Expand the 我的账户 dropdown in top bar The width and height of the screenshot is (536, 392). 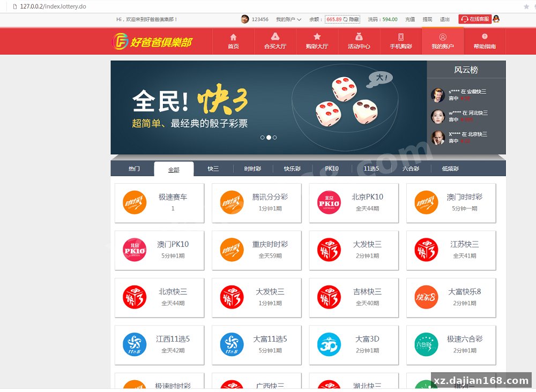288,19
